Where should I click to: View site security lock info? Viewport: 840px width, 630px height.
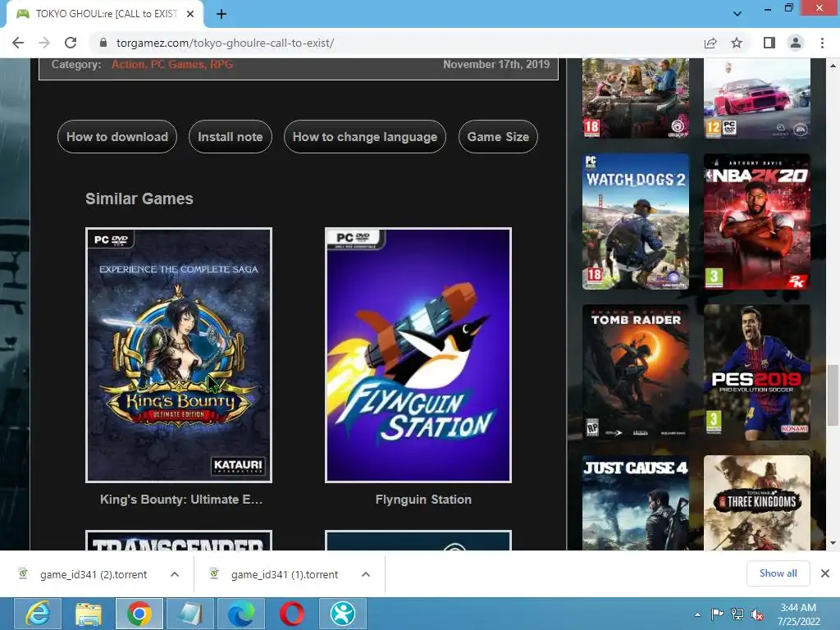point(103,43)
